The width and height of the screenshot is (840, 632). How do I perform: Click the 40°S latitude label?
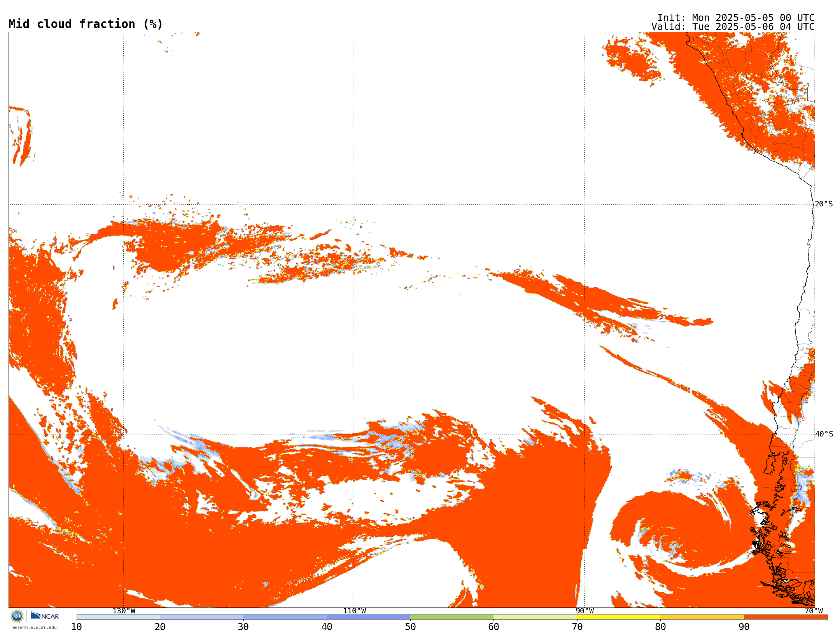(824, 434)
